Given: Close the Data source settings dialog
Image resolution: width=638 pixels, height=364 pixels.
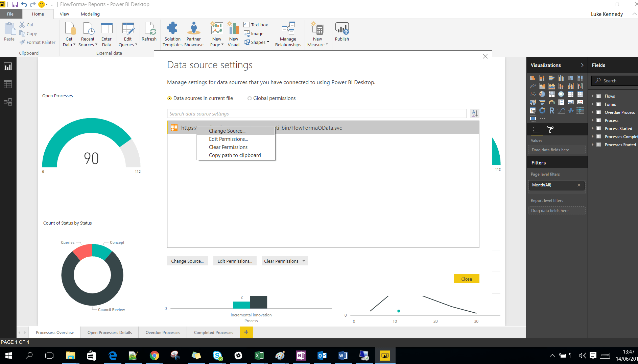Looking at the screenshot, I should pos(485,56).
